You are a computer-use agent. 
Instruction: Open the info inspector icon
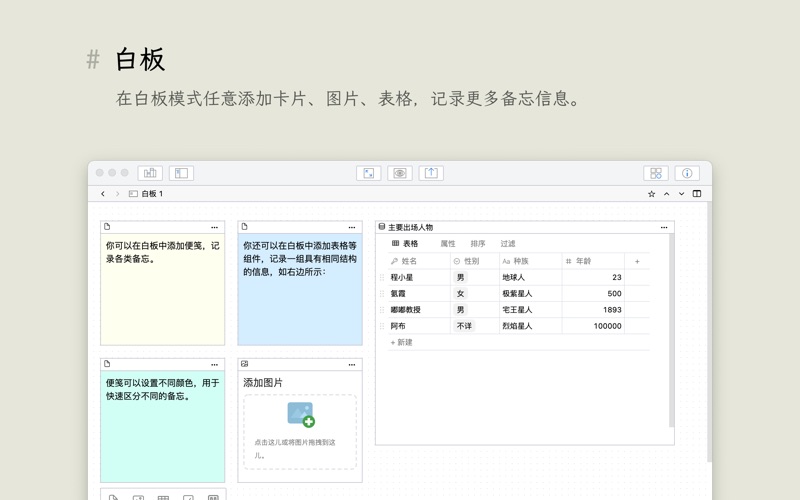[x=687, y=173]
